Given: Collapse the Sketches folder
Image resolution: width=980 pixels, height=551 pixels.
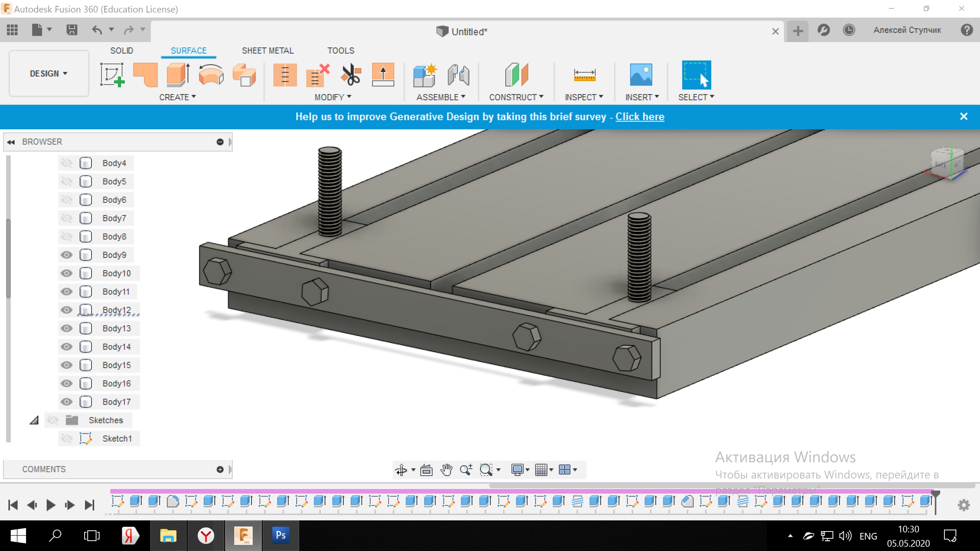Looking at the screenshot, I should [34, 420].
